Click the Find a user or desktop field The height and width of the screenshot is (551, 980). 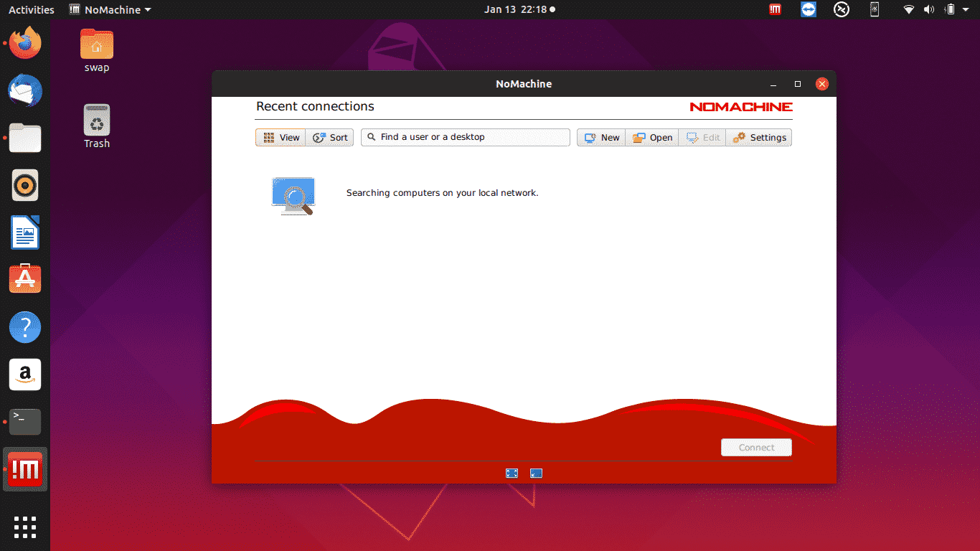point(466,137)
